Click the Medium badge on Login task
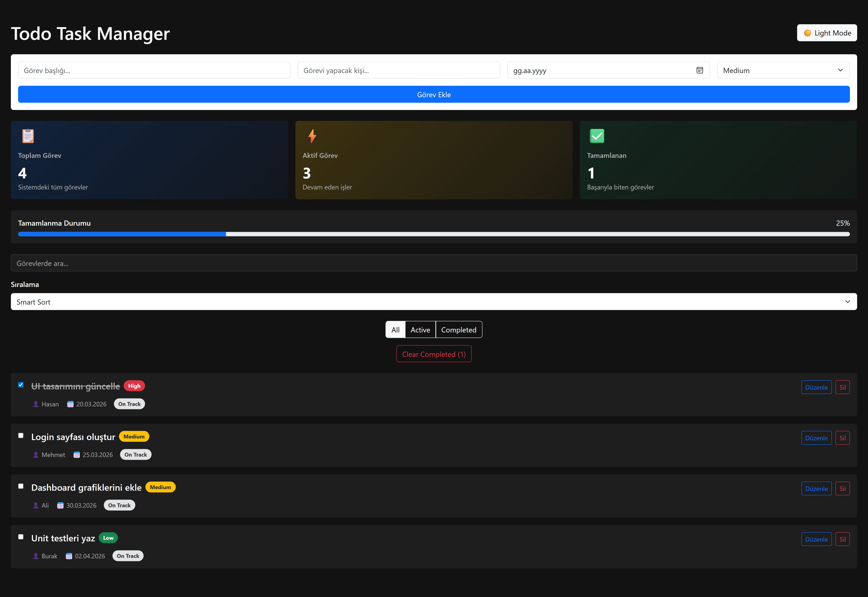 pos(134,436)
